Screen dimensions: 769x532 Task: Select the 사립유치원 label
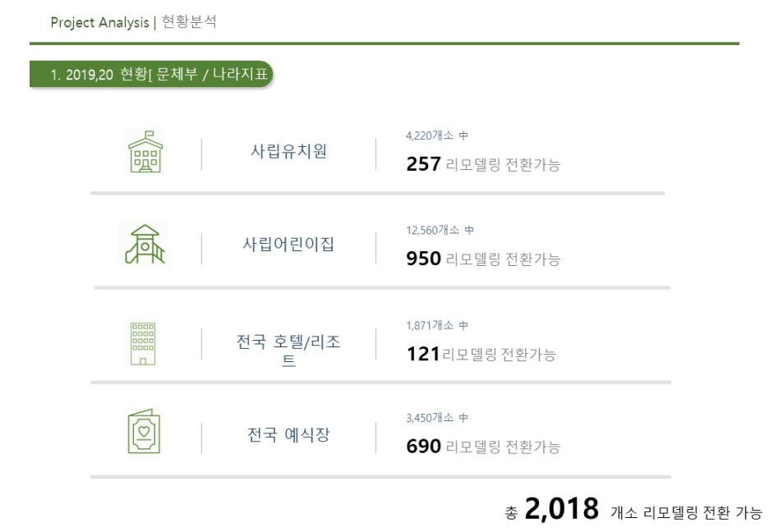point(288,151)
